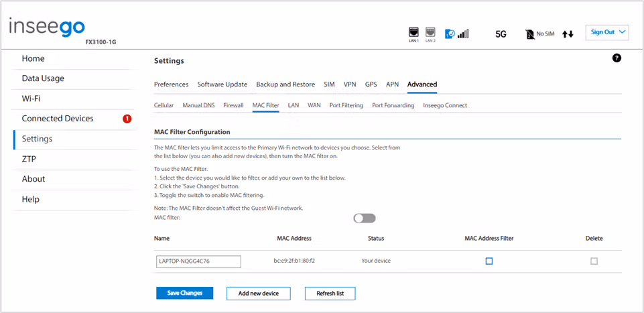The height and width of the screenshot is (313, 644).
Task: Open the Port Filtering sub-tab
Action: coord(346,106)
